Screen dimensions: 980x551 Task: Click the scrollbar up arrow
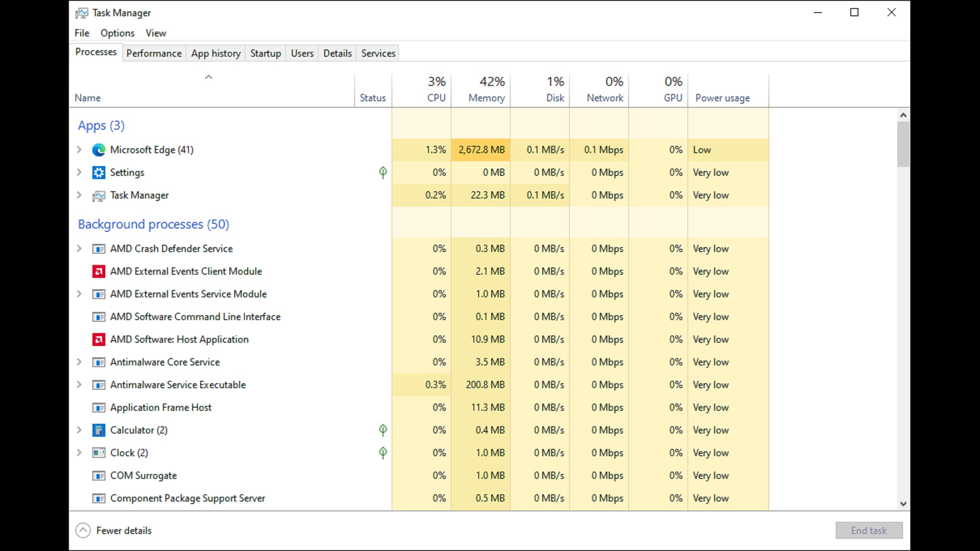click(x=903, y=115)
